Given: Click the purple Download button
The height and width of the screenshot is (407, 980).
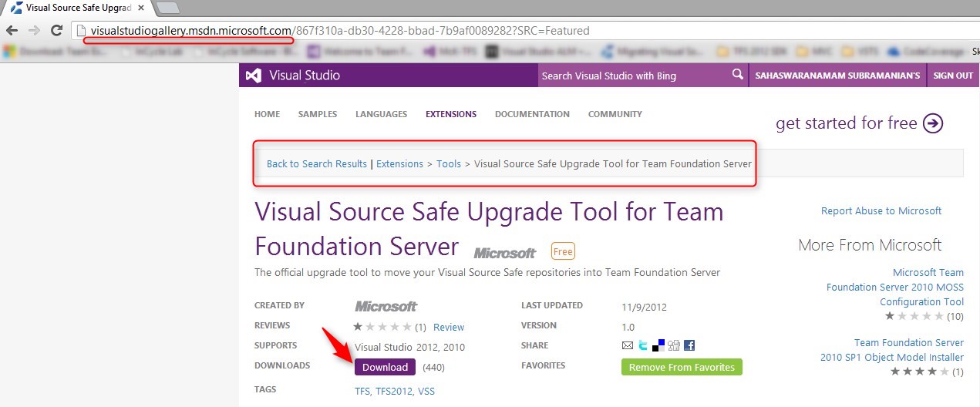Looking at the screenshot, I should tap(385, 367).
